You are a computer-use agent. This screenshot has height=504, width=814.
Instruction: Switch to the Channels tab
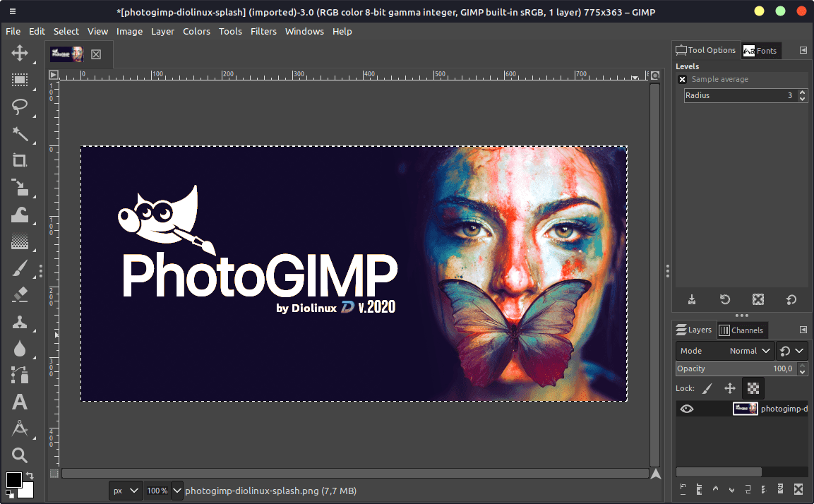(x=742, y=330)
